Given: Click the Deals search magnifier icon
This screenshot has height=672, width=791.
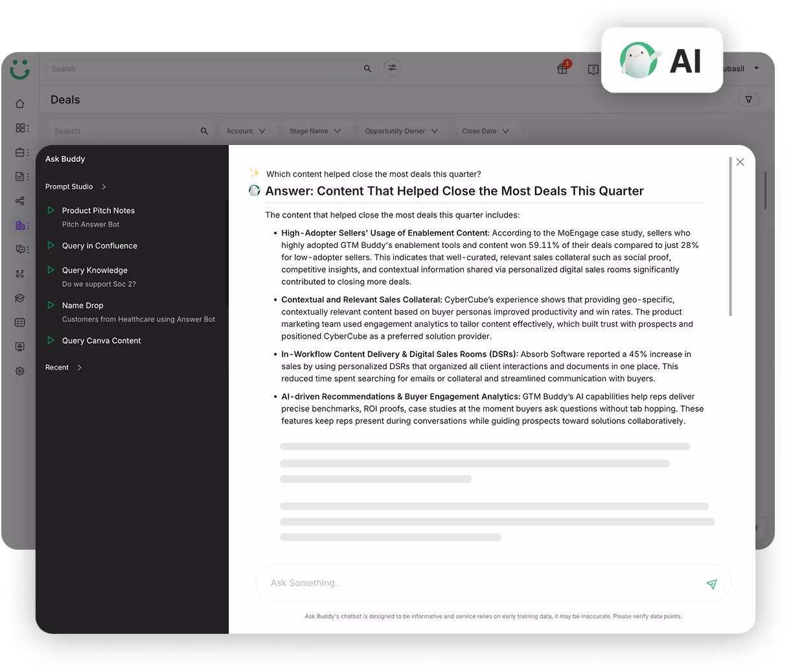Looking at the screenshot, I should [x=204, y=131].
